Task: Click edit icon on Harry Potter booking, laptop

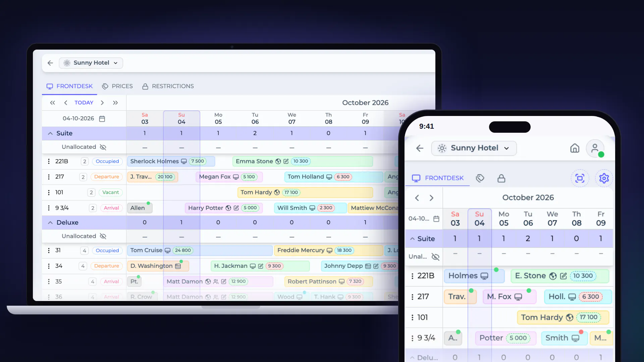Action: (x=236, y=208)
